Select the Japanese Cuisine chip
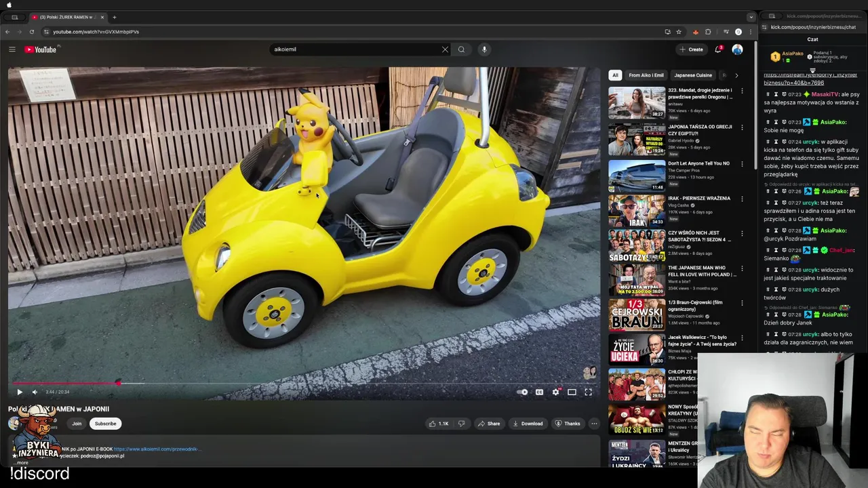Image resolution: width=868 pixels, height=488 pixels. tap(693, 75)
